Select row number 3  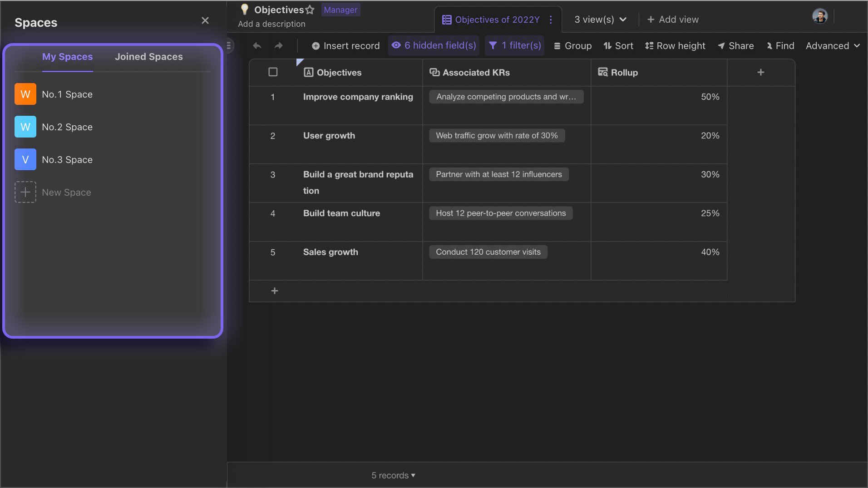(273, 175)
